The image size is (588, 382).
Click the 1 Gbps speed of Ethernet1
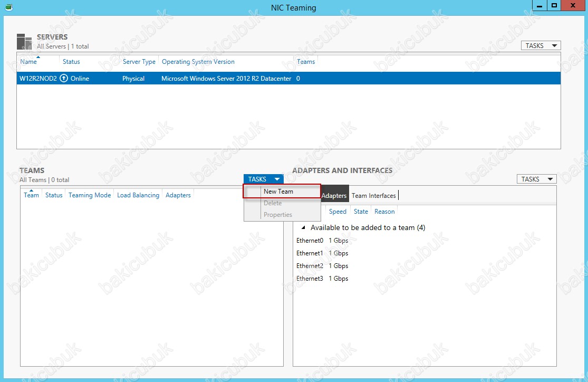click(338, 253)
